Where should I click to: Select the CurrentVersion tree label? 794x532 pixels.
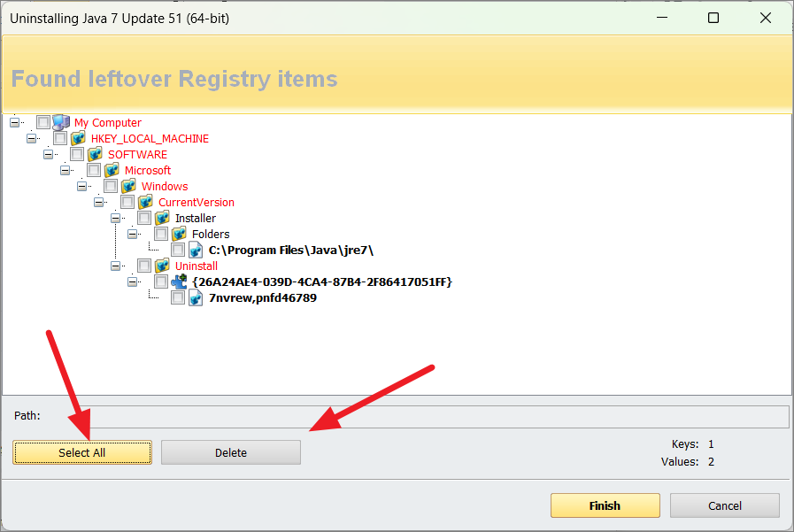pyautogui.click(x=197, y=203)
